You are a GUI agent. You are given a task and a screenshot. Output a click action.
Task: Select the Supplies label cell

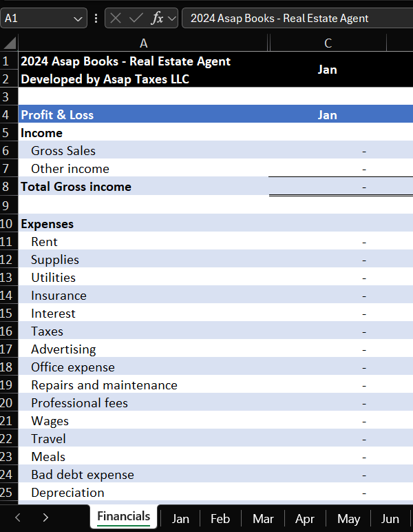(x=143, y=260)
